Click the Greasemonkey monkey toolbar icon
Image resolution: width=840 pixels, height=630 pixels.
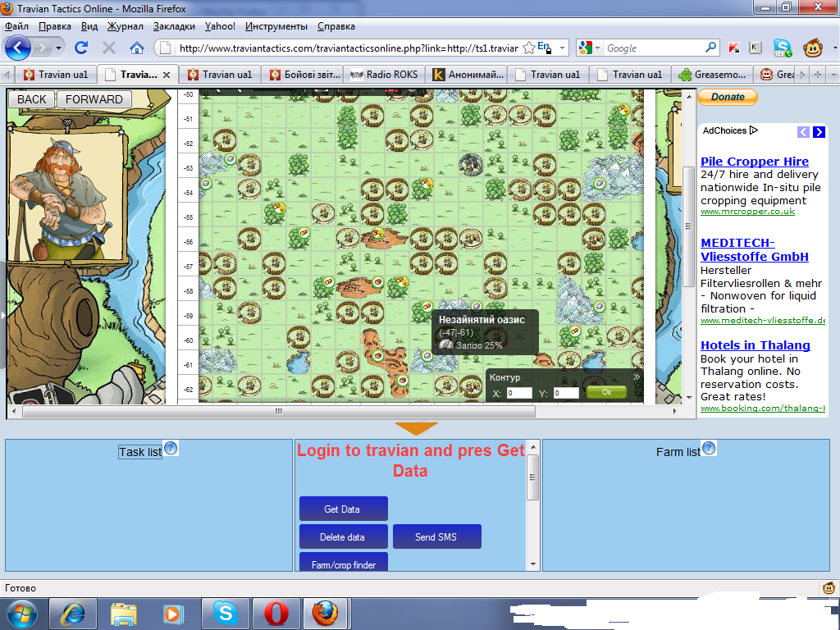pos(813,48)
